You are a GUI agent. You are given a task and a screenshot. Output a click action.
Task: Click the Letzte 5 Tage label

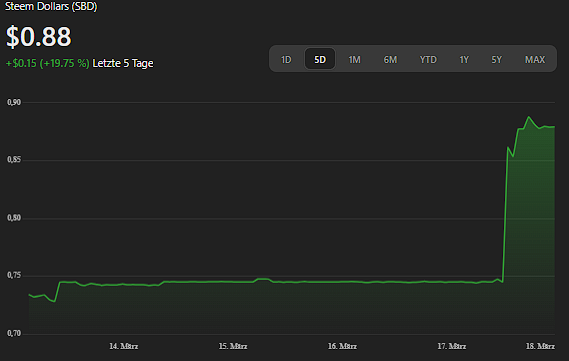[x=123, y=63]
